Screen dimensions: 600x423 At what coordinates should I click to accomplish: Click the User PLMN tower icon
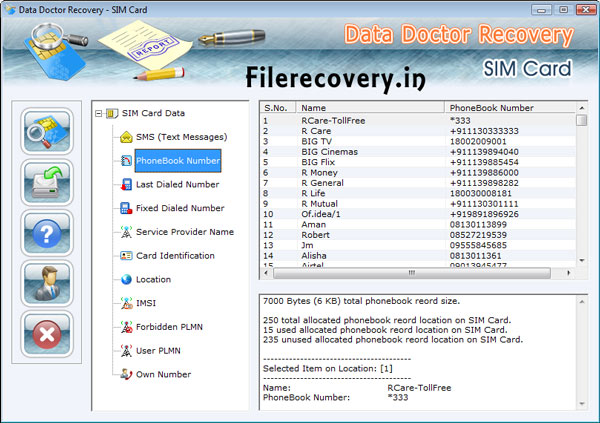(x=126, y=351)
